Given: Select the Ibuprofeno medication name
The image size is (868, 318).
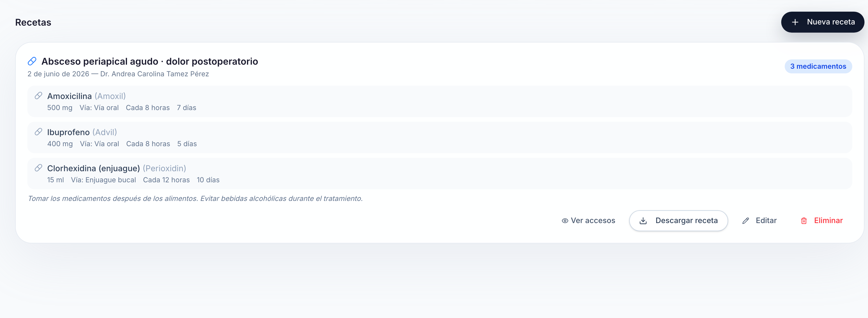Looking at the screenshot, I should [x=68, y=132].
